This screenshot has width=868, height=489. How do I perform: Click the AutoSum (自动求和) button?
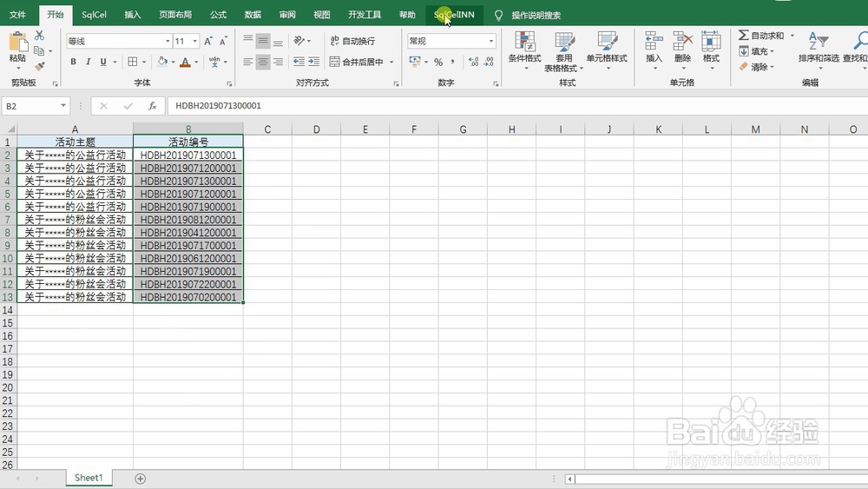point(762,36)
